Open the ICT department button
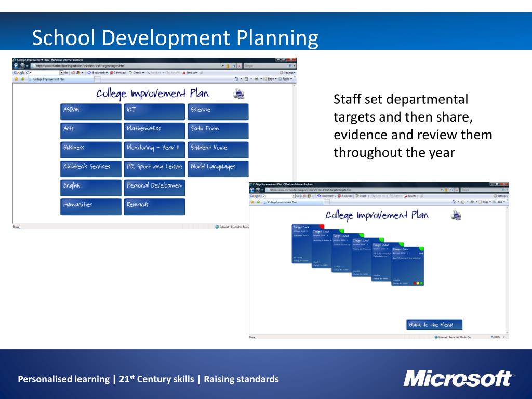This screenshot has width=532, height=399. click(154, 112)
